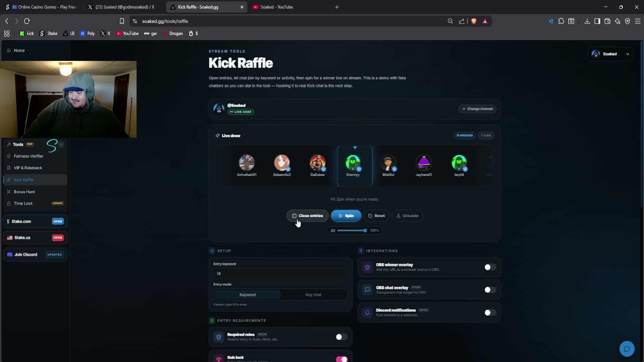Select Any chat entry mode
This screenshot has width=644, height=362.
coord(313,295)
